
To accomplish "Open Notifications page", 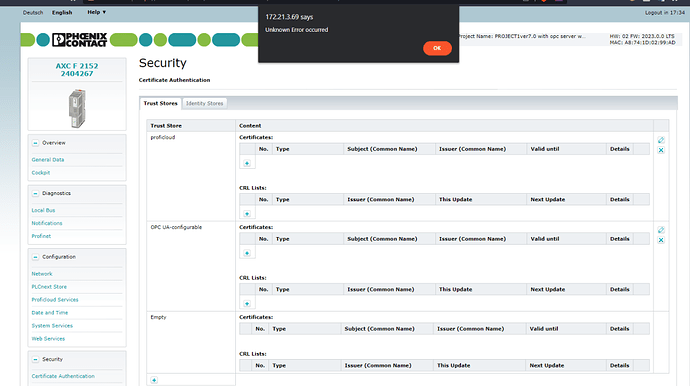I will (x=47, y=223).
